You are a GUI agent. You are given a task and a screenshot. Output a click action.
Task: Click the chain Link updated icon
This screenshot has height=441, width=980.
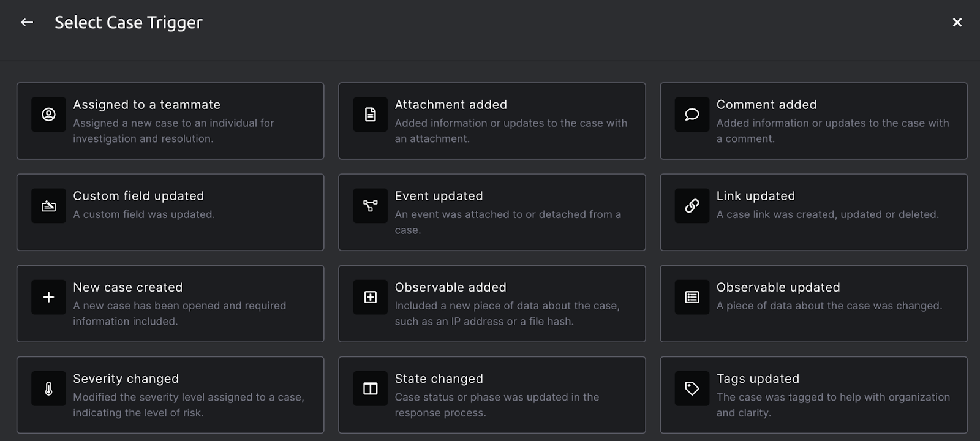[x=692, y=206]
